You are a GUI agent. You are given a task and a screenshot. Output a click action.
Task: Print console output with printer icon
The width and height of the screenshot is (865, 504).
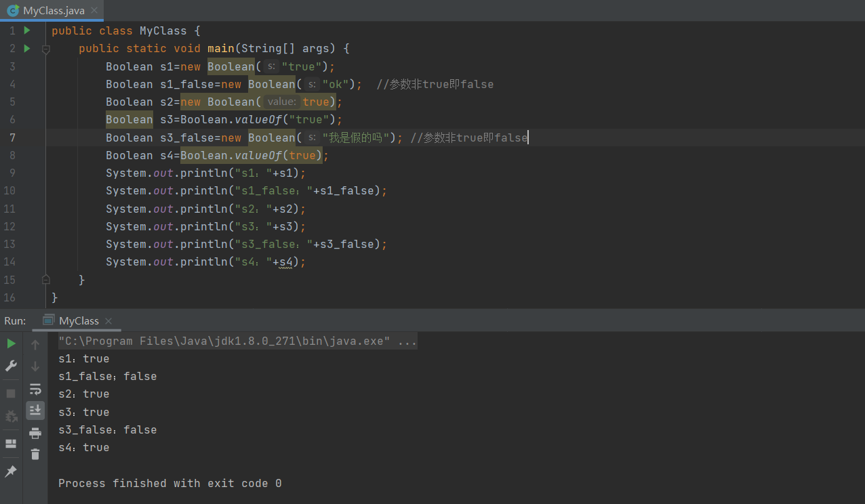coord(35,433)
